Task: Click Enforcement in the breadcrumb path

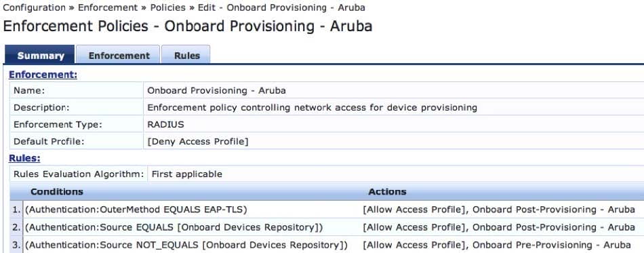Action: (x=108, y=7)
